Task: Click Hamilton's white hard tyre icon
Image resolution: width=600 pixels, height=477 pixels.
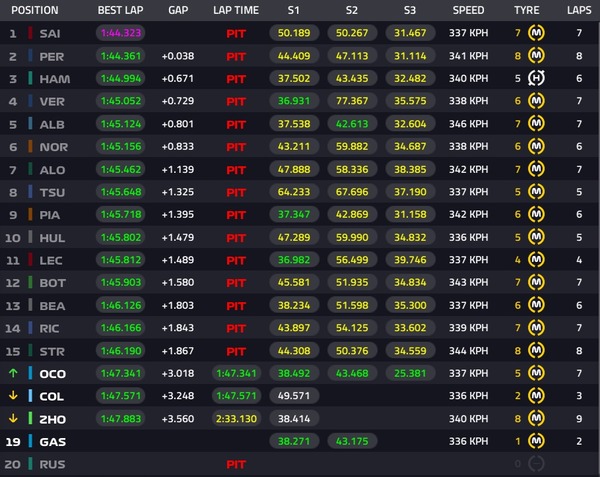Action: (x=536, y=78)
